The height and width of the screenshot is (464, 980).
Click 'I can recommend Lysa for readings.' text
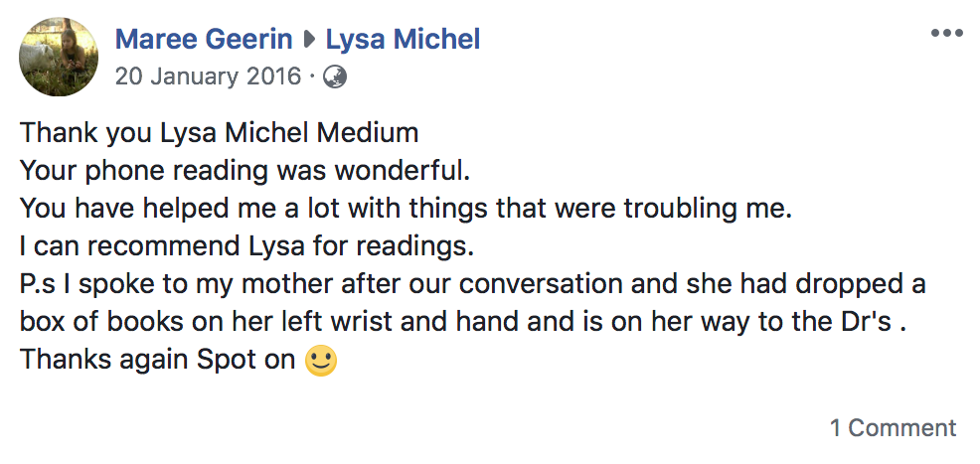tap(246, 246)
